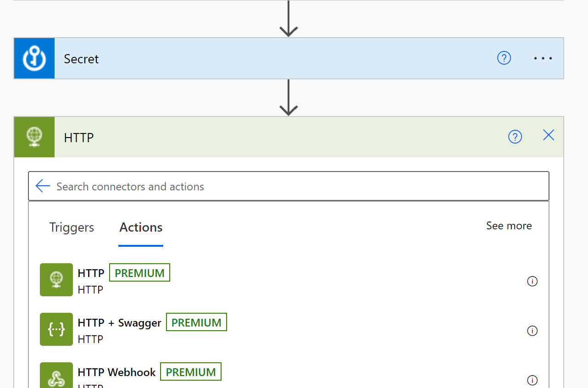Show info for HTTP Webhook action
Viewport: 588px width, 388px height.
pos(532,380)
